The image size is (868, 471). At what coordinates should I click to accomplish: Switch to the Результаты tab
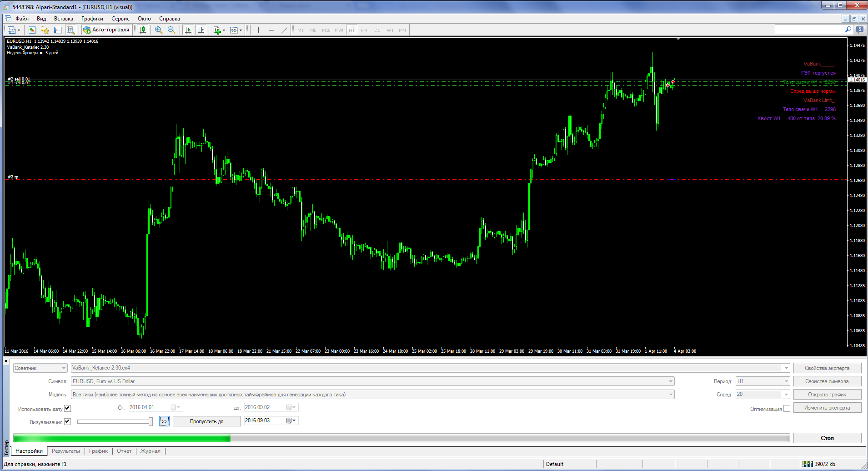(x=65, y=451)
